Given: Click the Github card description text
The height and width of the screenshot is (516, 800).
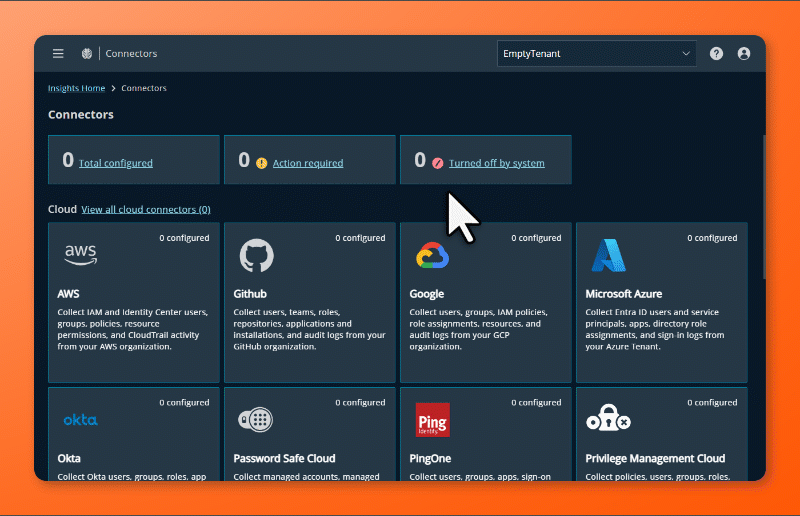Looking at the screenshot, I should (x=309, y=329).
